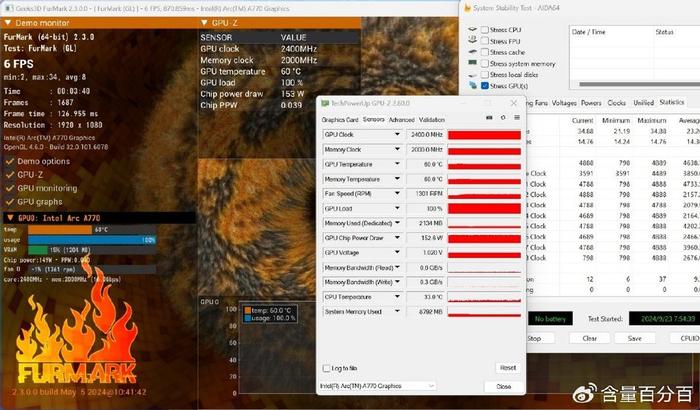The image size is (700, 410).
Task: Switch to the Graphics Card tab
Action: pos(340,120)
